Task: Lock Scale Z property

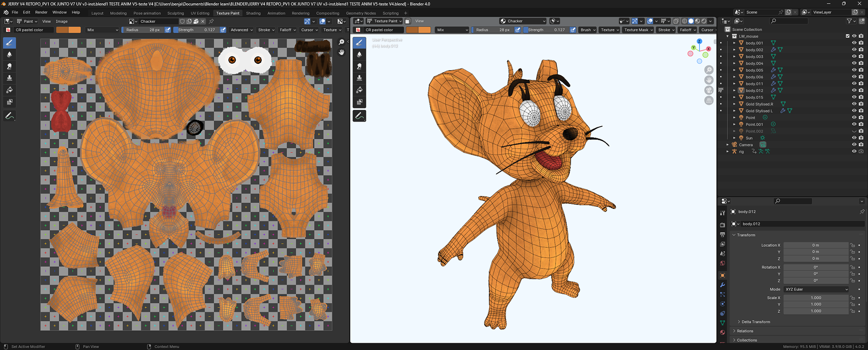Action: tap(853, 311)
